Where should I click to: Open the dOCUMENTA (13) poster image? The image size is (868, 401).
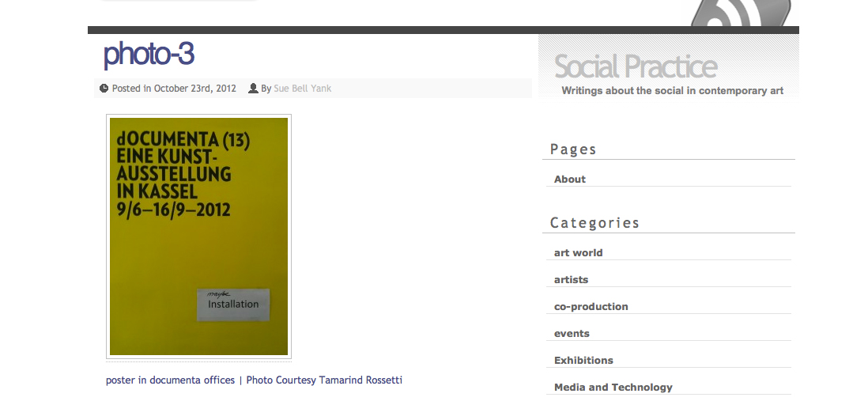198,236
